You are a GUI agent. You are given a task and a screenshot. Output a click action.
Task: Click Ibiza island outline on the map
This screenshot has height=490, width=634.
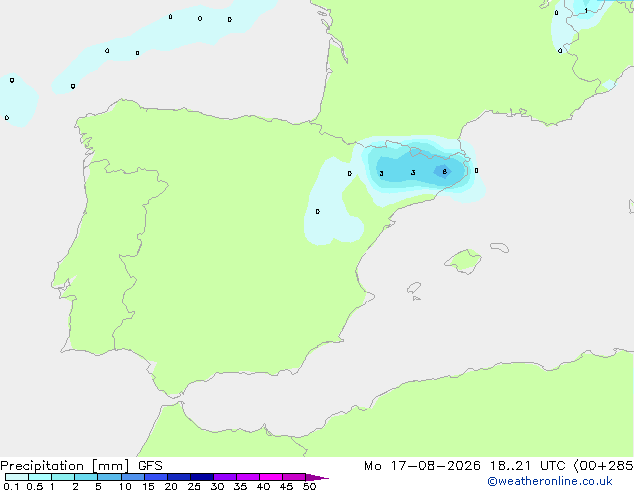[x=414, y=288]
